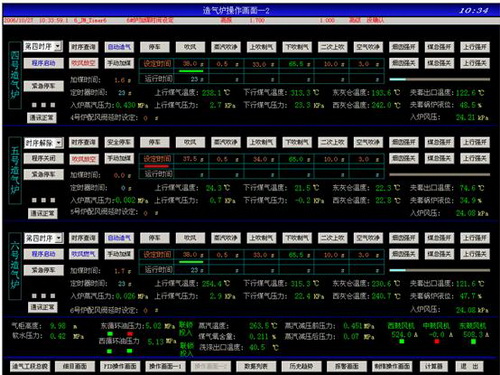Toggle the east circulating oil 联锁投入 interlock
Viewport: 500px width, 375px height.
[x=186, y=329]
